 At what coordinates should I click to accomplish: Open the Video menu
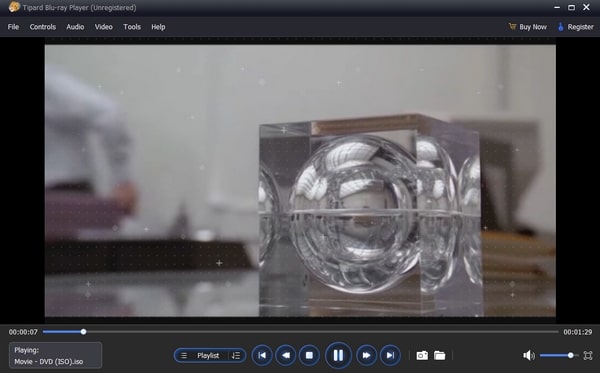pos(104,27)
